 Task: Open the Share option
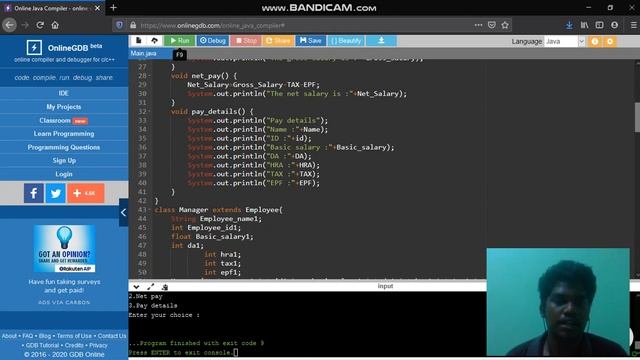pos(278,40)
